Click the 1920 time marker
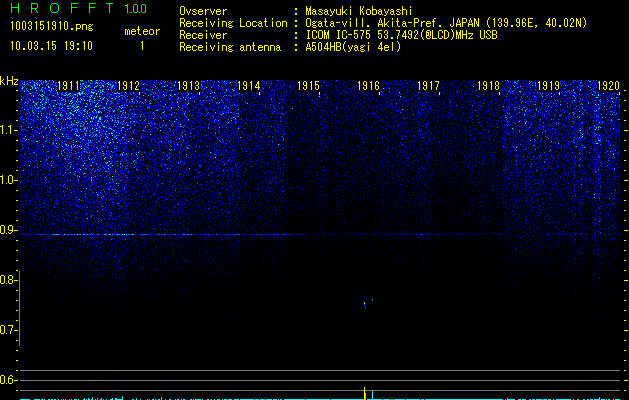Viewport: 629px width, 400px height. tap(609, 86)
